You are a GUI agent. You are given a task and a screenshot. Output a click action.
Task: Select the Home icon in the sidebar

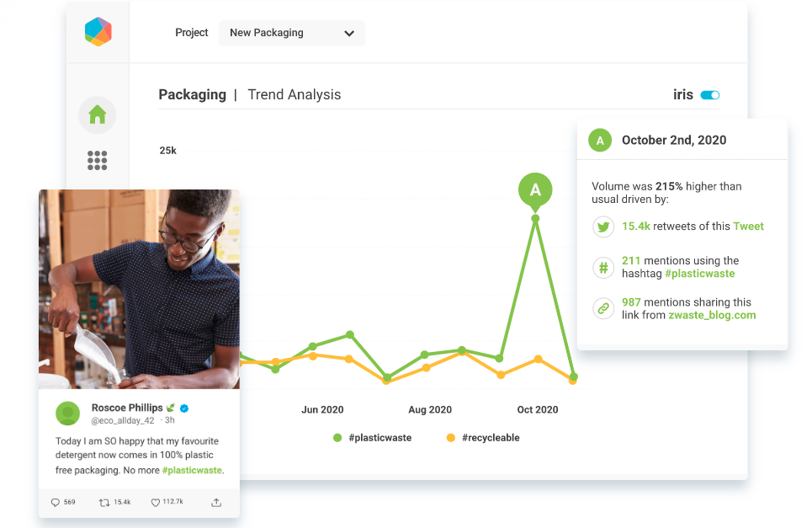[97, 115]
